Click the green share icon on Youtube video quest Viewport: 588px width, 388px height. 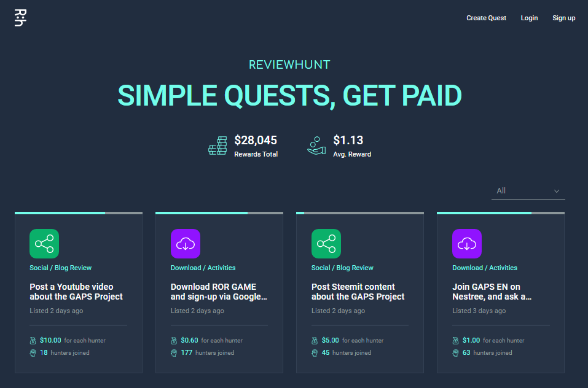coord(44,244)
